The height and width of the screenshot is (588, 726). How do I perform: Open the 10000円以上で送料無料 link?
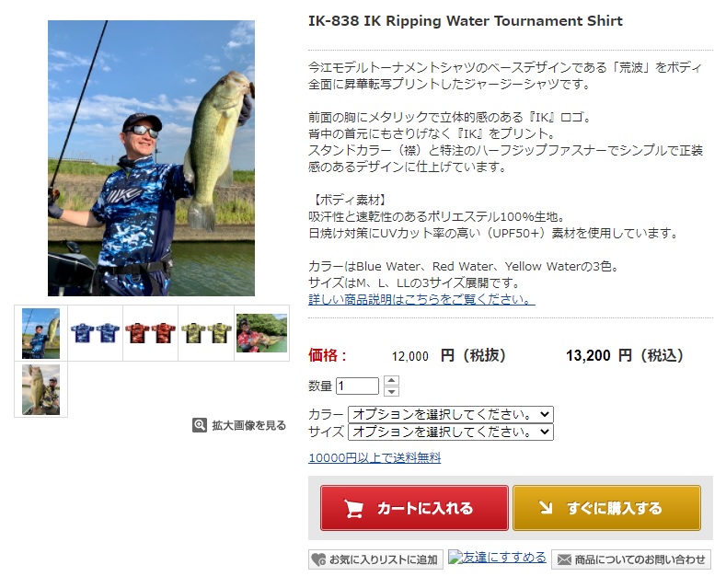click(x=375, y=458)
